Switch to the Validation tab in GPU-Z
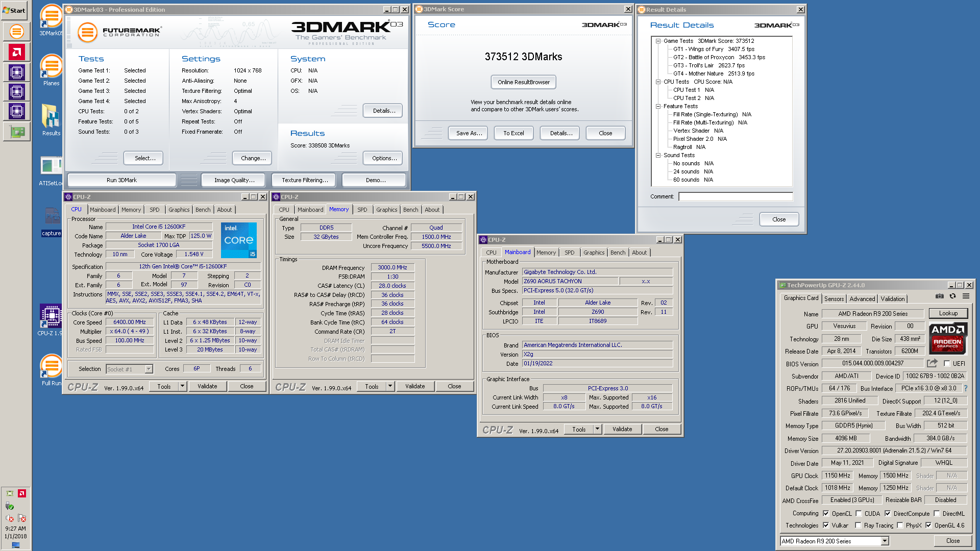The width and height of the screenshot is (980, 551). (x=893, y=299)
